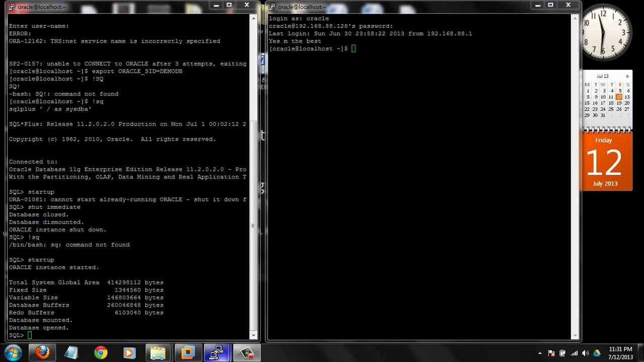Image resolution: width=644 pixels, height=362 pixels.
Task: Open the PuTTY system menu icon of right window
Action: (x=272, y=7)
